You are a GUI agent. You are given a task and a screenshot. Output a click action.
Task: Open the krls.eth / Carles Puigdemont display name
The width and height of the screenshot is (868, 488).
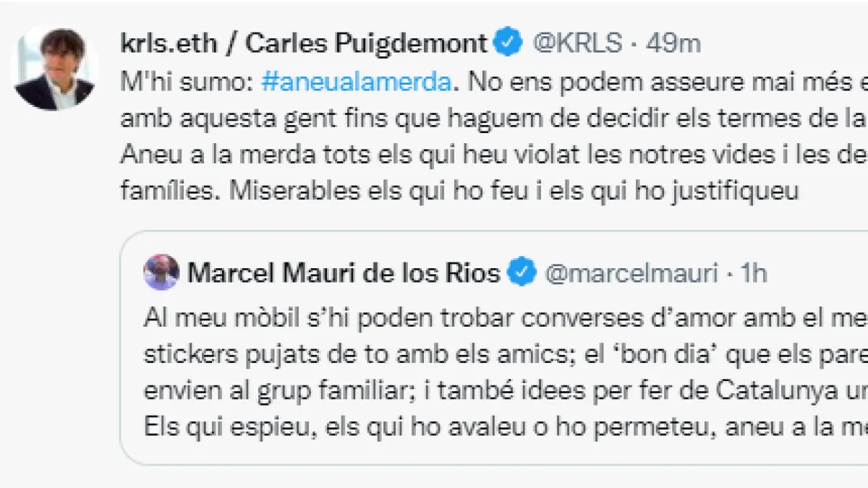point(303,43)
